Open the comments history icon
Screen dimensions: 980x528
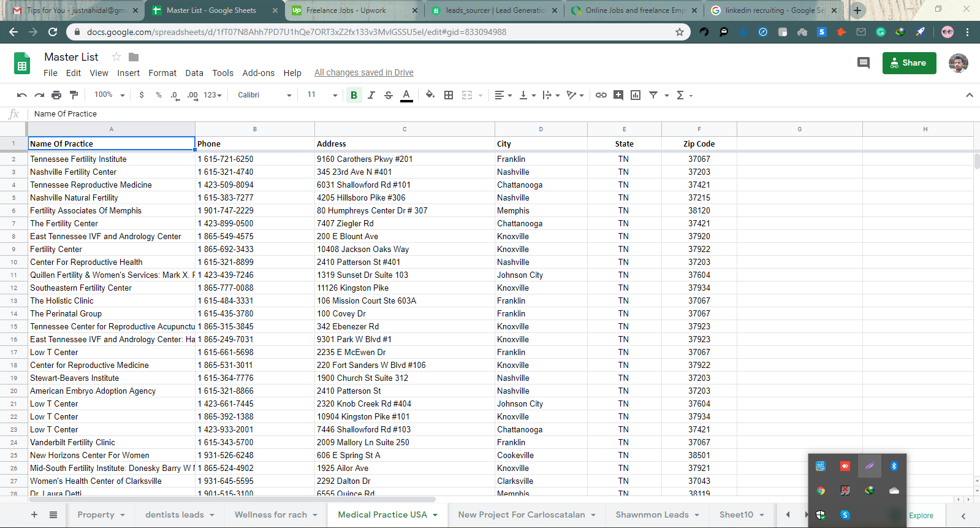tap(864, 63)
